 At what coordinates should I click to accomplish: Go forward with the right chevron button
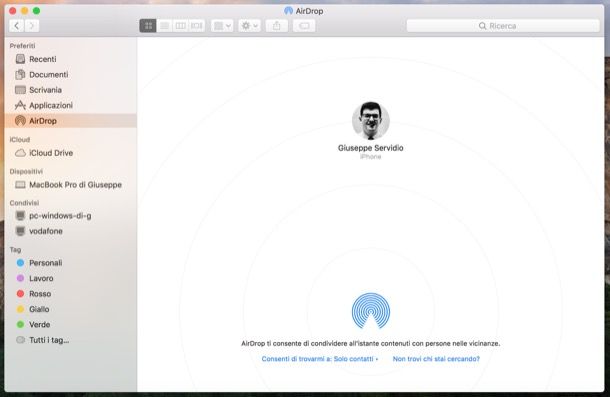(32, 26)
